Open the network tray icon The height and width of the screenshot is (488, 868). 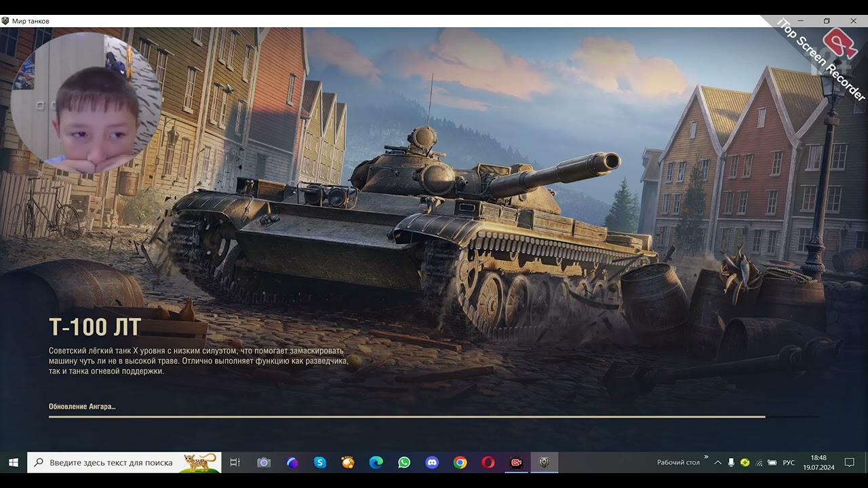pos(759,462)
